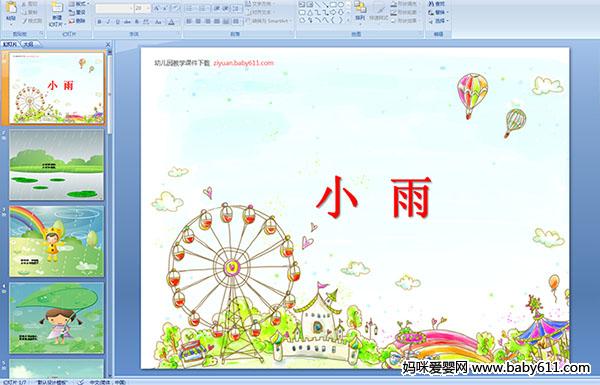Switch to the Slides (幻灯片) pane tab
This screenshot has height=385, width=600.
click(10, 44)
